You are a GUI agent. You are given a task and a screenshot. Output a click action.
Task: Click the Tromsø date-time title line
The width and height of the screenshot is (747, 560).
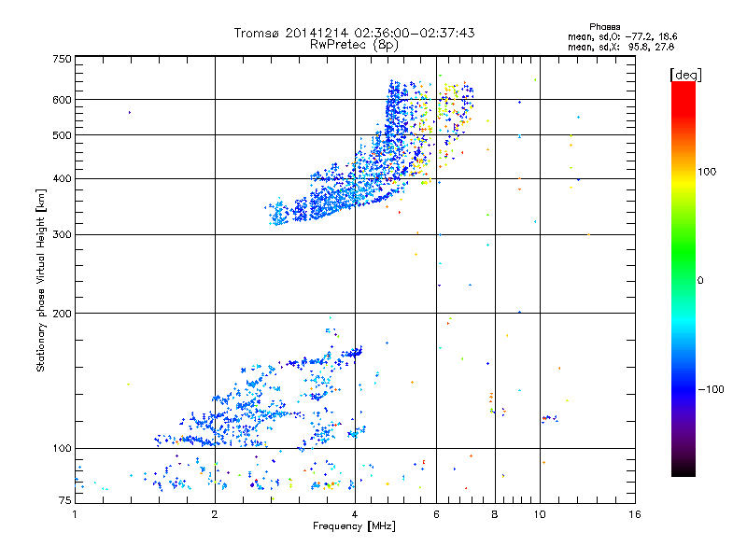pyautogui.click(x=354, y=33)
